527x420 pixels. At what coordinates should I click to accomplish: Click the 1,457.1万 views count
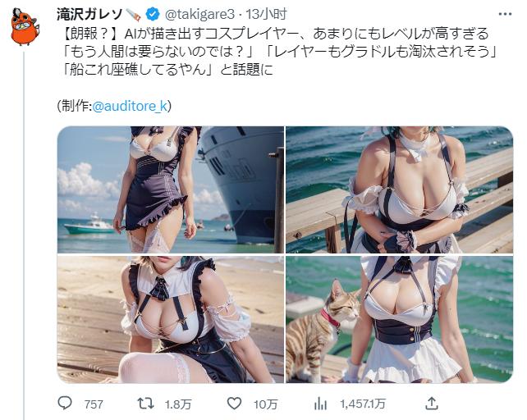coord(363,404)
